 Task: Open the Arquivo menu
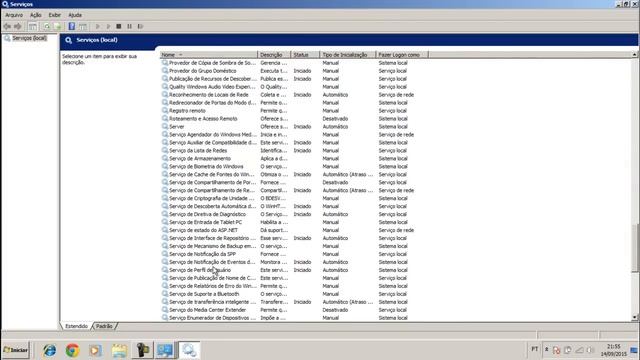tap(14, 15)
